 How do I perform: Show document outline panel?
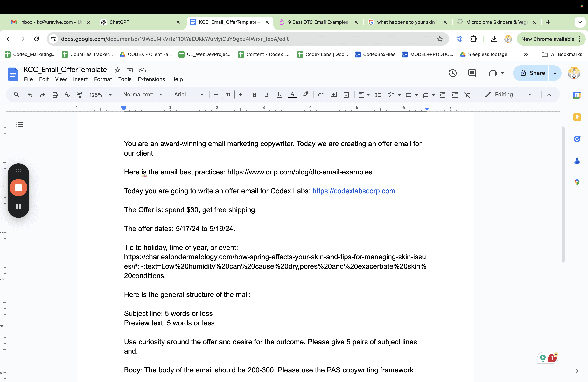[x=20, y=124]
